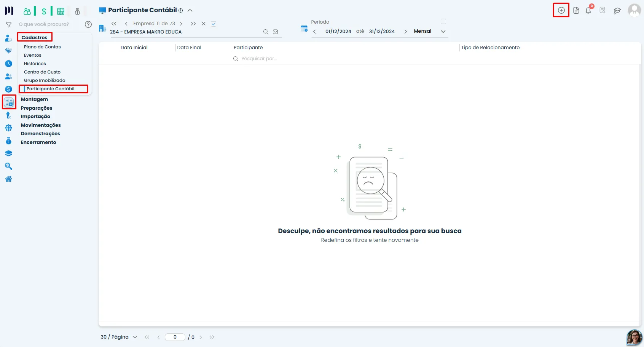Expand the Movimentações section
The image size is (644, 347).
41,125
